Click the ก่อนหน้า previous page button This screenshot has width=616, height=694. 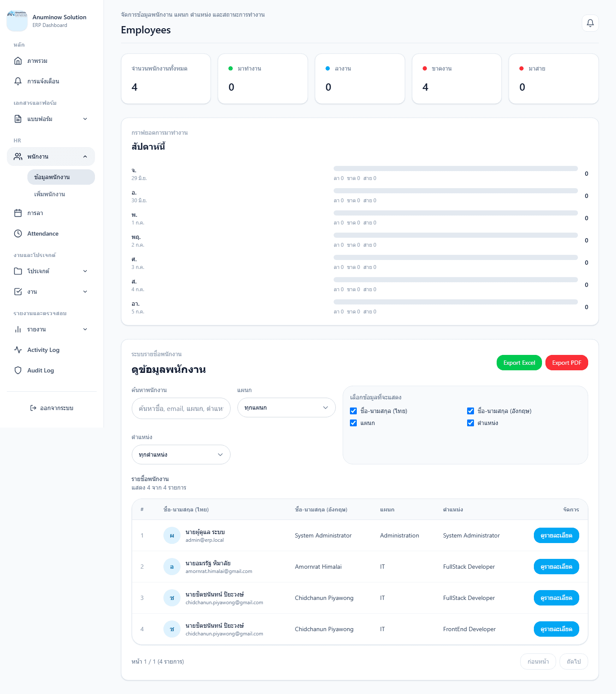tap(538, 662)
